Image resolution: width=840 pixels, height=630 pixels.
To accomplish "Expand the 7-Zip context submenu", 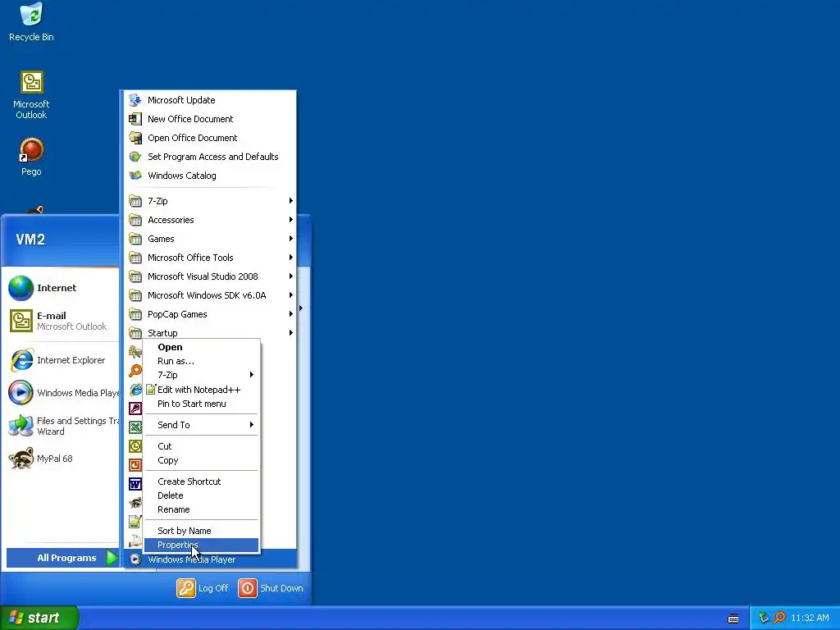I will point(202,375).
